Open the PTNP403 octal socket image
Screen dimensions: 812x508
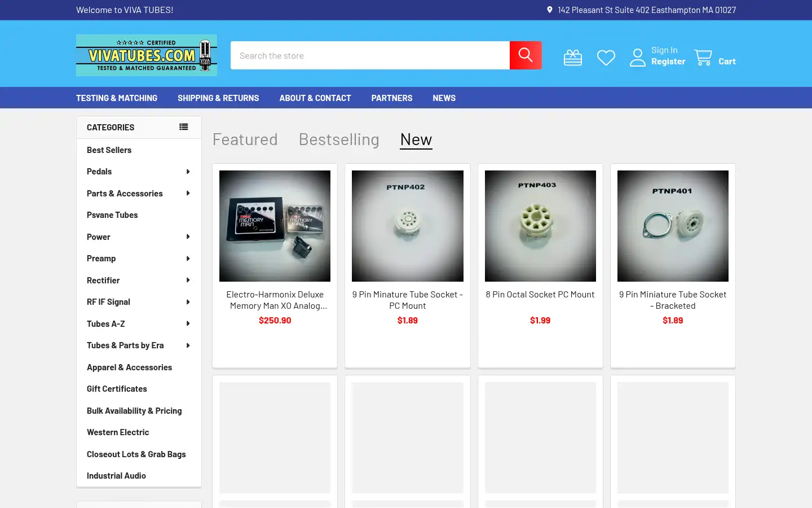(x=540, y=226)
